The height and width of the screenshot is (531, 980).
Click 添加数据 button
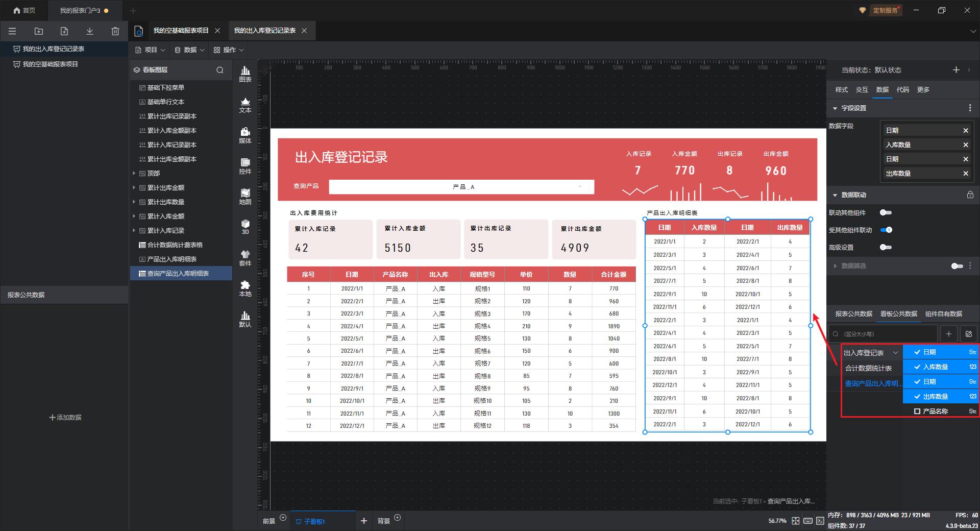[x=65, y=418]
